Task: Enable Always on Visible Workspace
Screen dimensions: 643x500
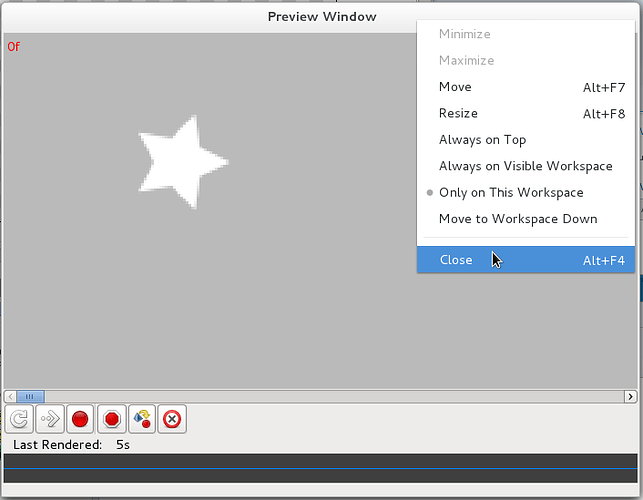Action: [x=526, y=166]
